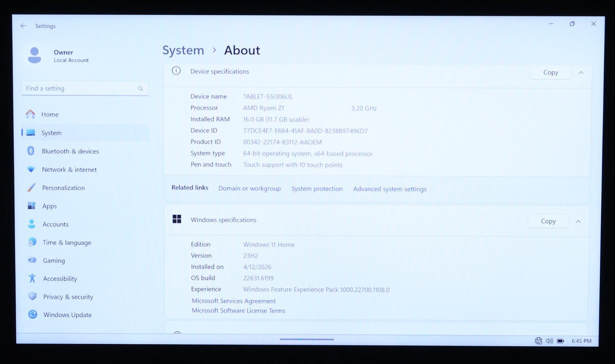Click OS build value 22631.6199

[258, 278]
